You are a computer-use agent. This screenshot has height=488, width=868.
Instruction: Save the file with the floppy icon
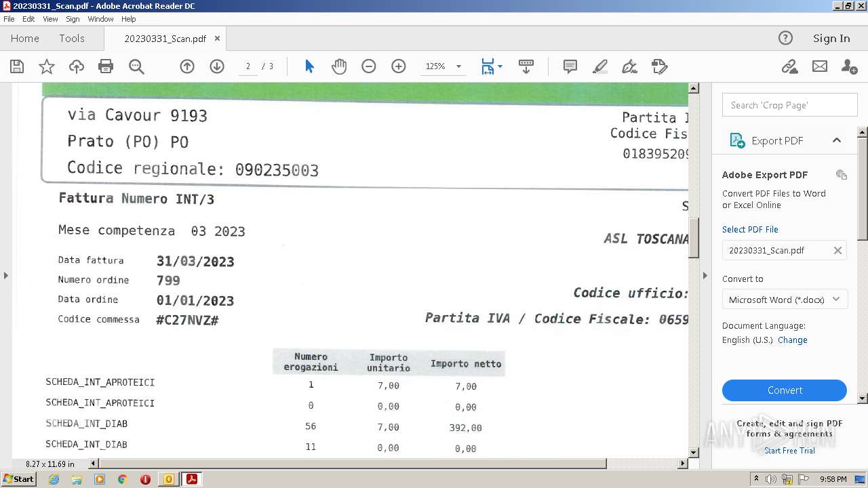tap(17, 66)
